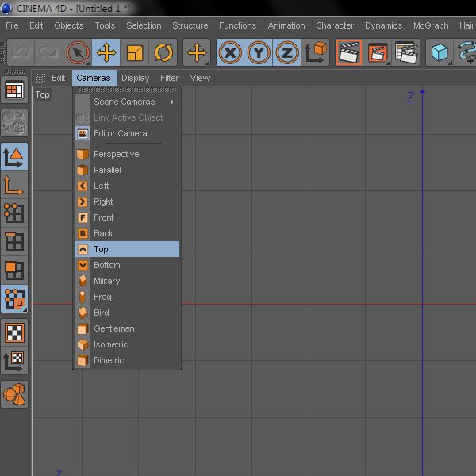Screen dimensions: 476x476
Task: Click the viewport menu grip handle
Action: pyautogui.click(x=40, y=78)
